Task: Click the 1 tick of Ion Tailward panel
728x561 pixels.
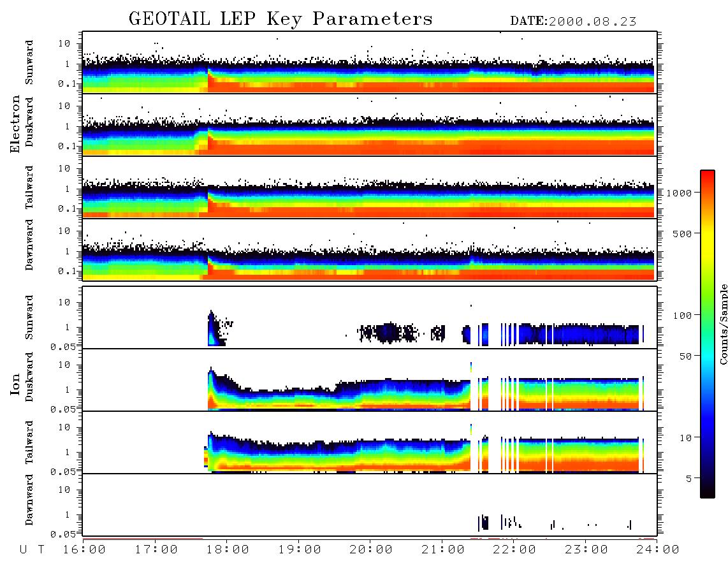Action: [68, 453]
